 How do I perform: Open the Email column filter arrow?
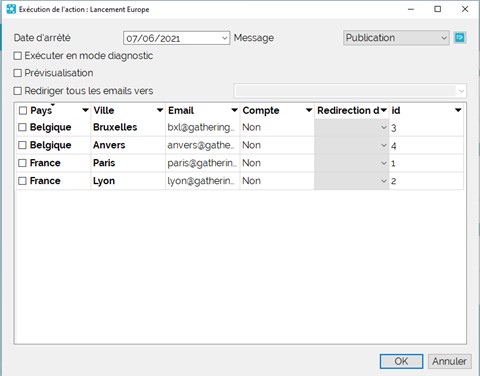[234, 110]
